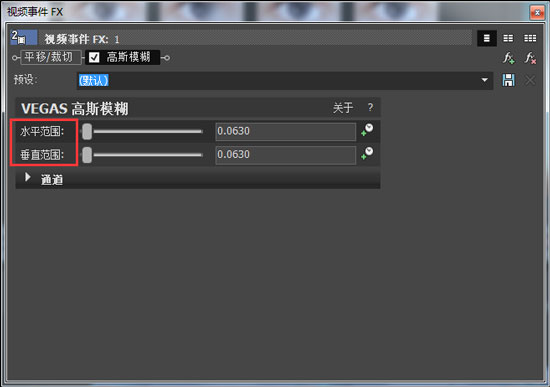The width and height of the screenshot is (550, 387).
Task: Switch to two-column plug-in view icon
Action: pyautogui.click(x=508, y=38)
